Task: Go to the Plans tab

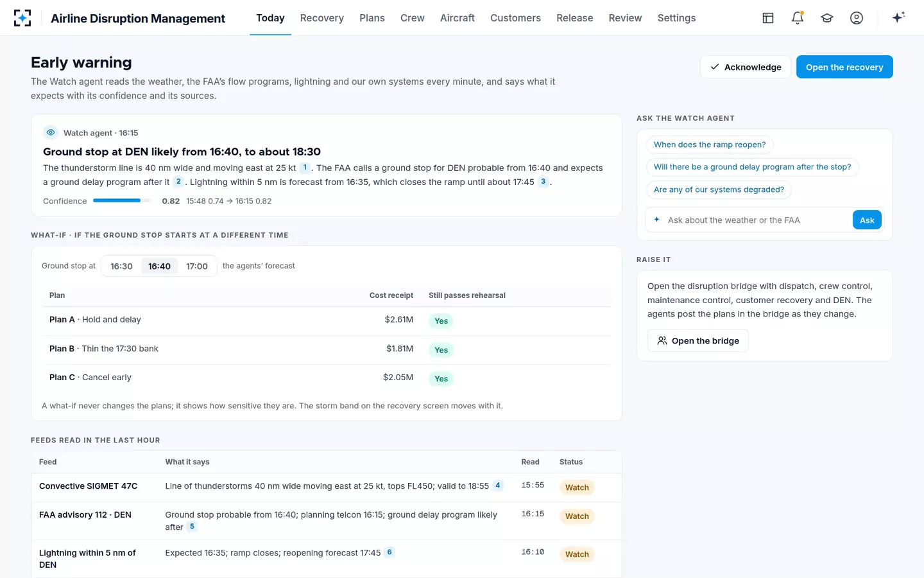Action: [372, 18]
